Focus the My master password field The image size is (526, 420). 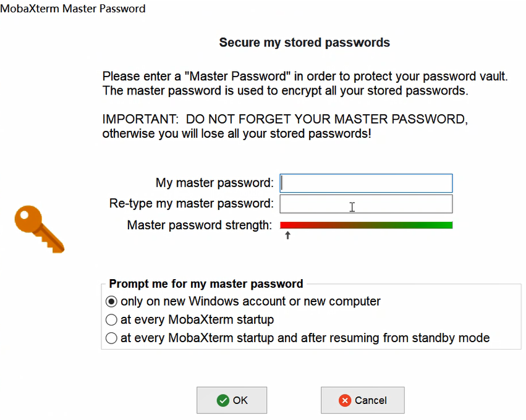366,183
